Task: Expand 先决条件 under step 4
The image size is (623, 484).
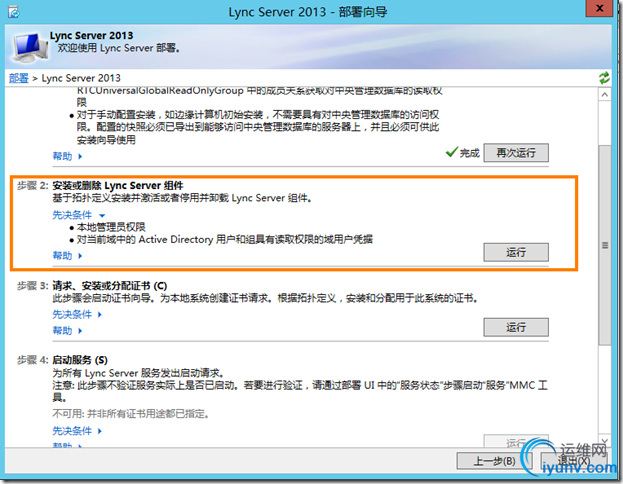Action: coord(77,431)
